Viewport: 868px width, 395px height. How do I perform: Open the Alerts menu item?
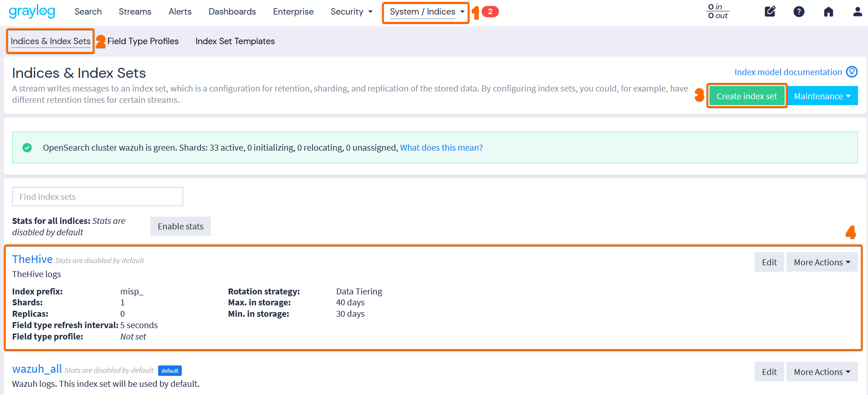180,11
